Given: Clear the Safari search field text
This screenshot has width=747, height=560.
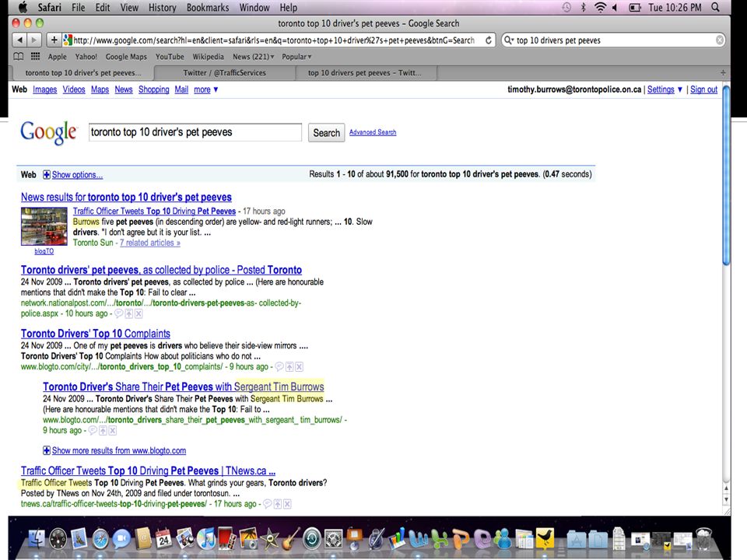Looking at the screenshot, I should 720,40.
